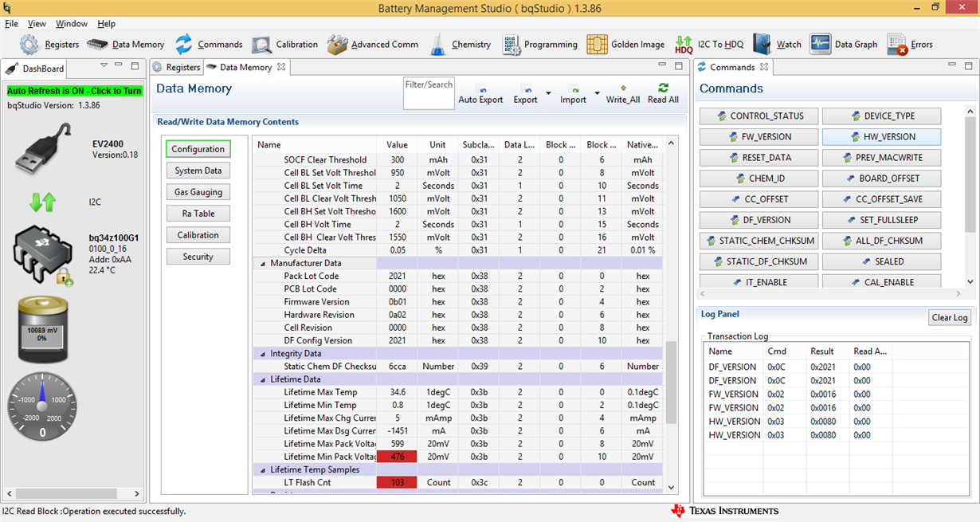Screen dimensions: 980x522
Task: Open the View menu
Action: click(x=37, y=24)
